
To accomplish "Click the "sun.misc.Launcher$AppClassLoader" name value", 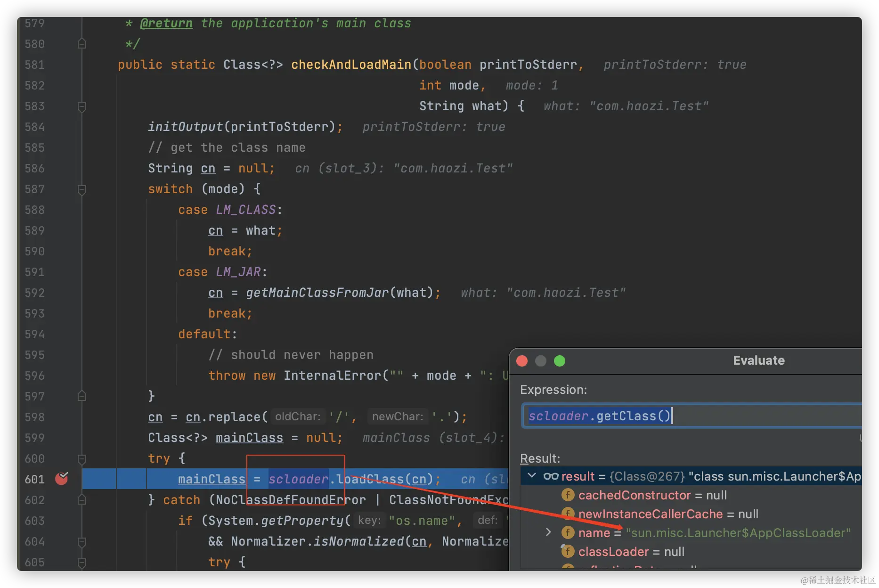I will pos(738,533).
